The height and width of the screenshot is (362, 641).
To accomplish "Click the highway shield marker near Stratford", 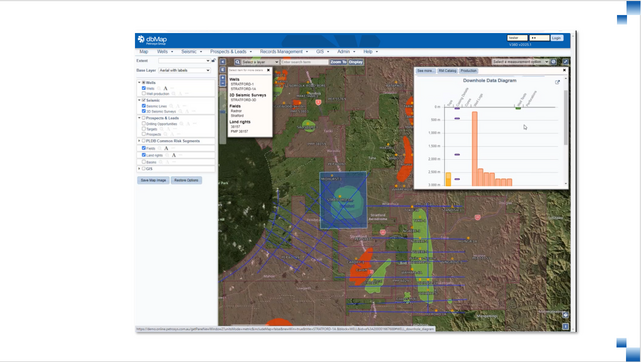I will pos(383,232).
